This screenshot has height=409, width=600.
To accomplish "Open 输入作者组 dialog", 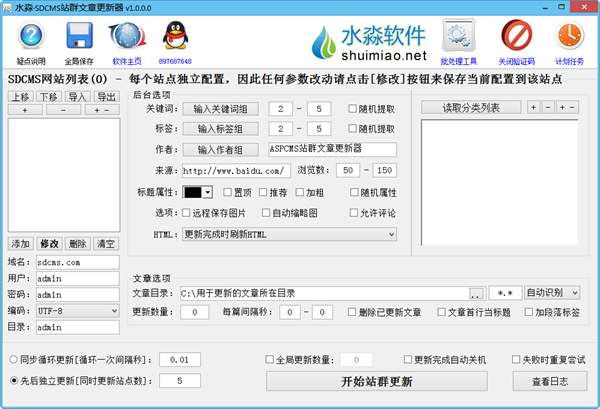I will click(x=220, y=150).
